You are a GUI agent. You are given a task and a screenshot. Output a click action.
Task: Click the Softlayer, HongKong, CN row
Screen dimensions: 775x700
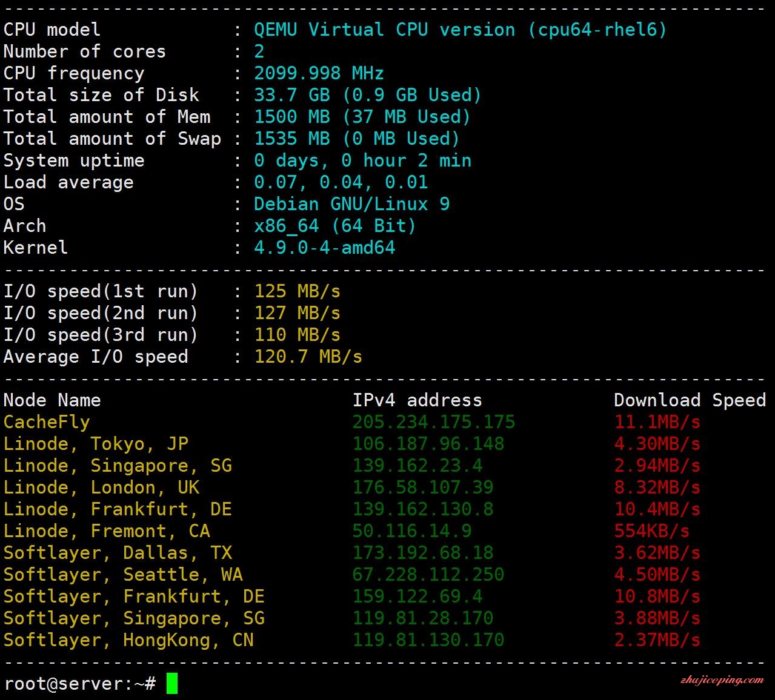pos(351,639)
